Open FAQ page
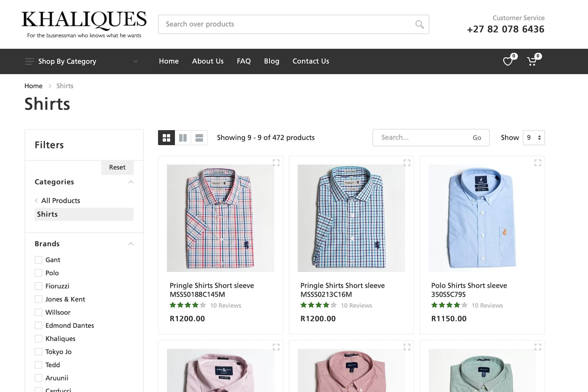588x392 pixels. click(x=244, y=61)
